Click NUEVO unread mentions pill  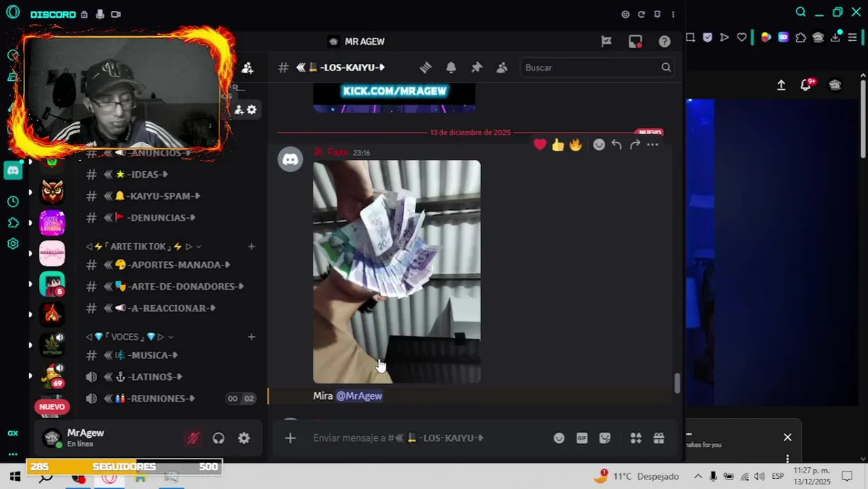[x=52, y=407]
